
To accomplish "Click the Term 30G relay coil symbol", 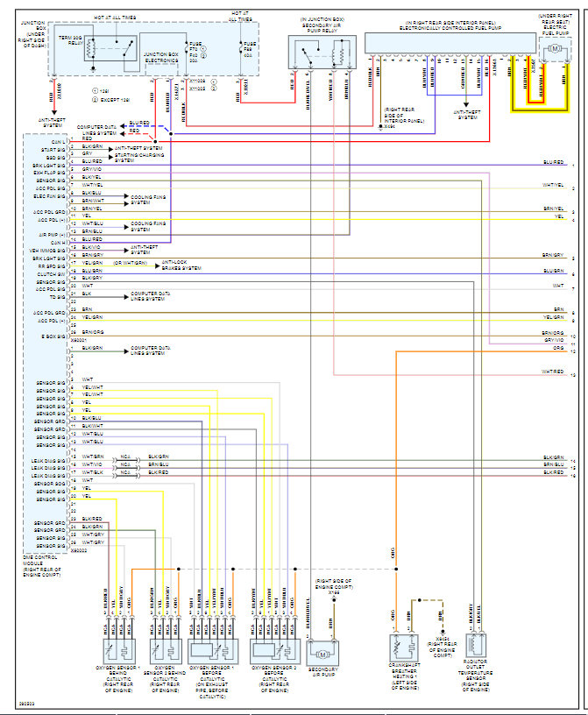I will (92, 49).
